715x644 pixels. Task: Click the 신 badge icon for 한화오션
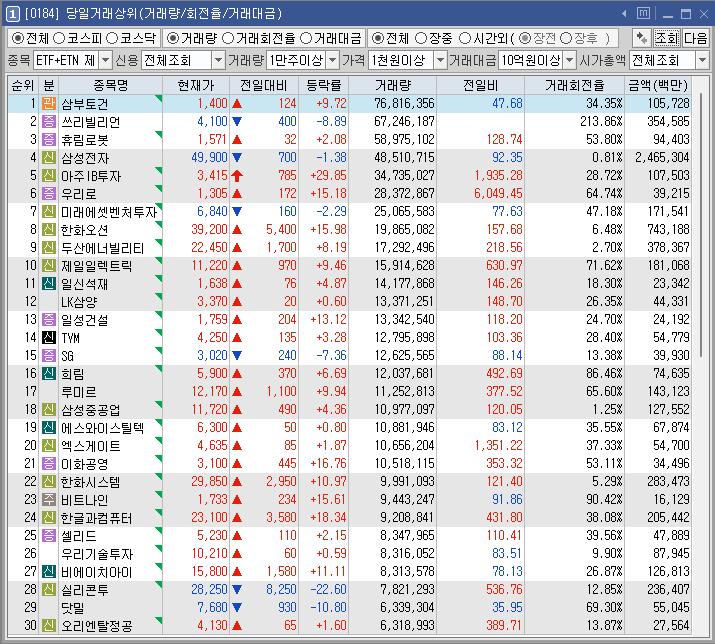coord(49,229)
